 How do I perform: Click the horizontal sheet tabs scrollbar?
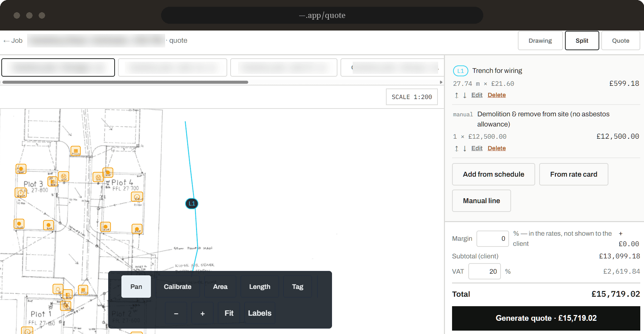[125, 82]
